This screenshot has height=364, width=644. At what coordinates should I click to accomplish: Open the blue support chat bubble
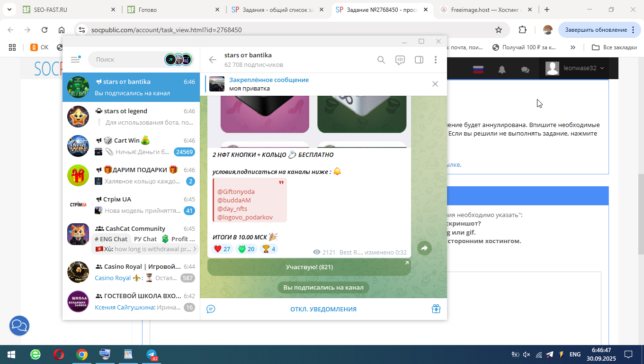pyautogui.click(x=19, y=326)
